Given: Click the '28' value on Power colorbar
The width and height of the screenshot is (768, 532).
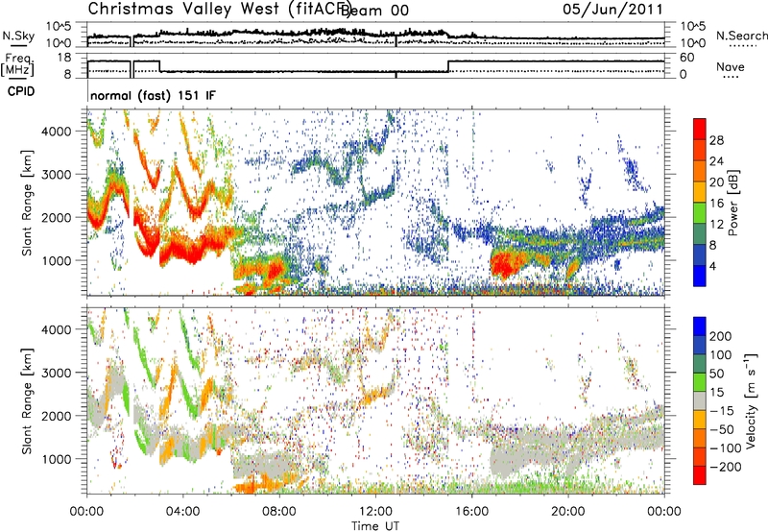Looking at the screenshot, I should [x=716, y=140].
